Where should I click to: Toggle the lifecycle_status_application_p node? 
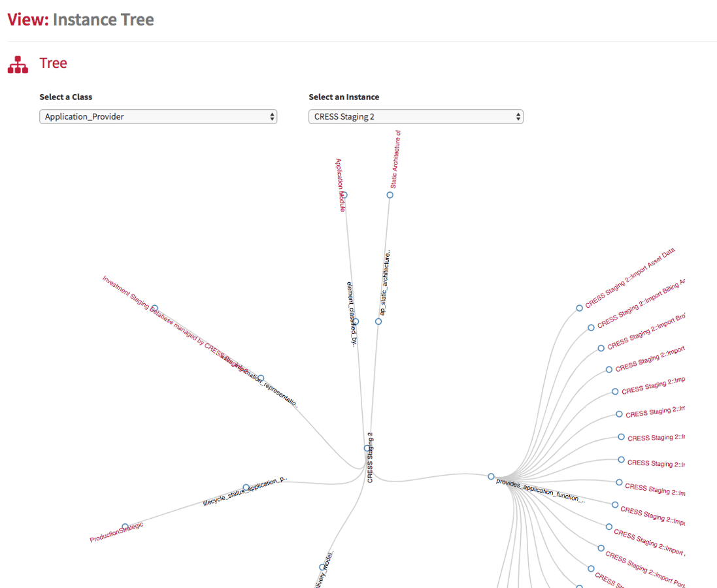(x=246, y=487)
